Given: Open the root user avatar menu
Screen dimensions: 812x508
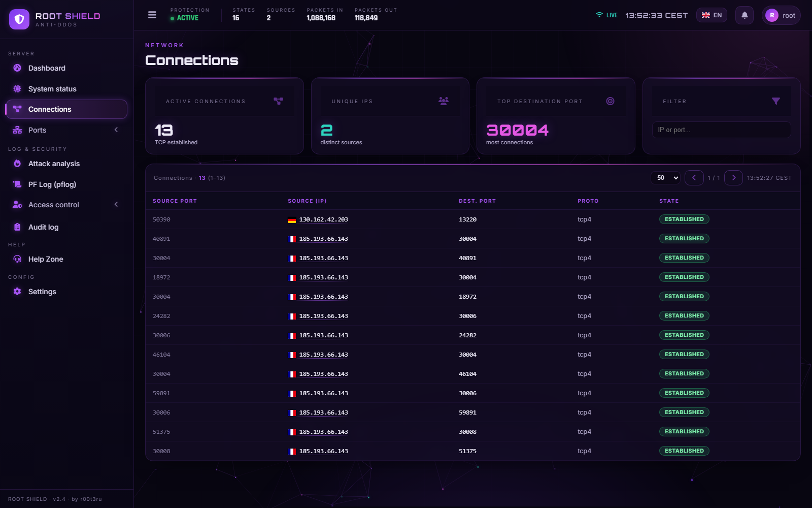Looking at the screenshot, I should coord(781,15).
